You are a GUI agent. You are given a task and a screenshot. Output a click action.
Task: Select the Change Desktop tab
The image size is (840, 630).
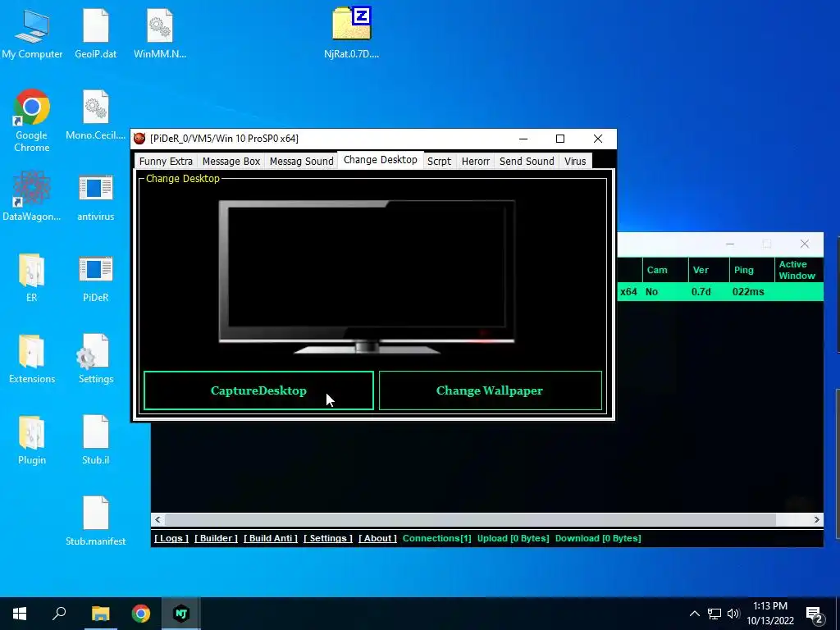point(381,160)
